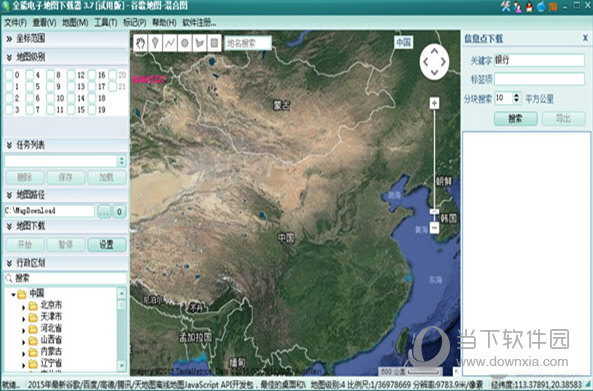Click the application logo icon in title bar
The height and width of the screenshot is (391, 593).
pyautogui.click(x=5, y=6)
